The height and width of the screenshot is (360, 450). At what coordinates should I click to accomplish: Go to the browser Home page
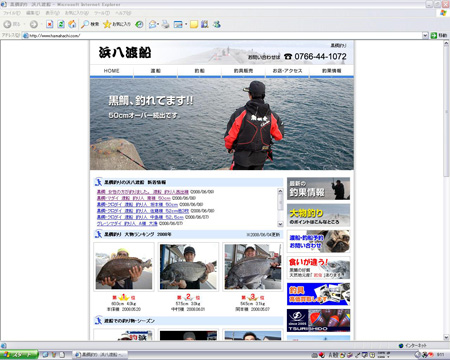tap(72, 24)
